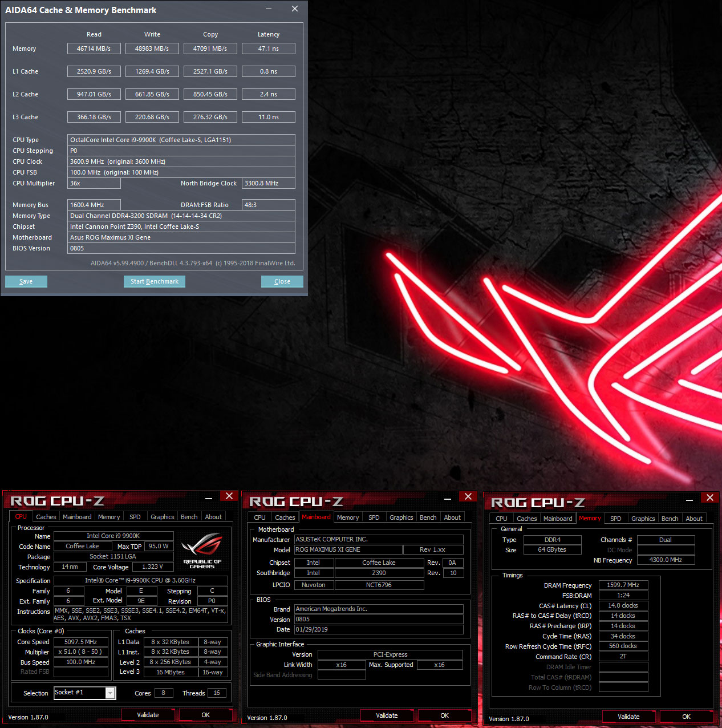Click OK in right CPU-Z window
This screenshot has height=728, width=722.
[x=687, y=717]
